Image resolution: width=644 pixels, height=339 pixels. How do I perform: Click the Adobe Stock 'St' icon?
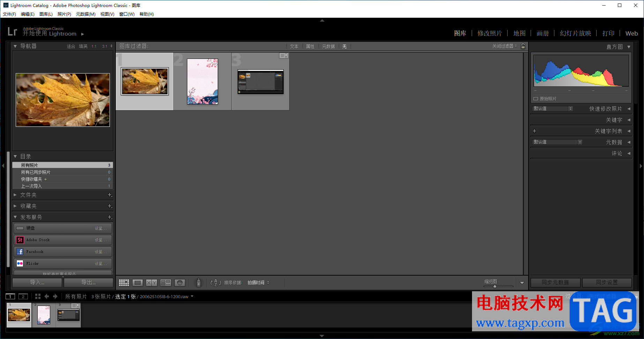pos(20,240)
